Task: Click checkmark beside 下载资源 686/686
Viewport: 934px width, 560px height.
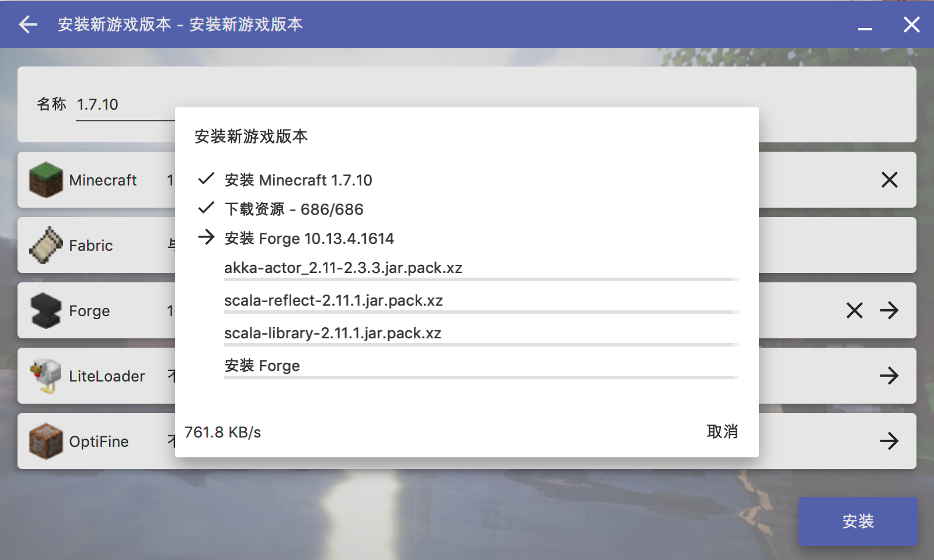Action: 206,208
